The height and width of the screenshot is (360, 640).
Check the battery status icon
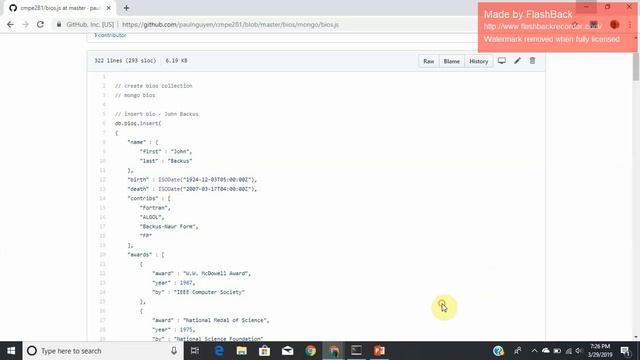(557, 351)
